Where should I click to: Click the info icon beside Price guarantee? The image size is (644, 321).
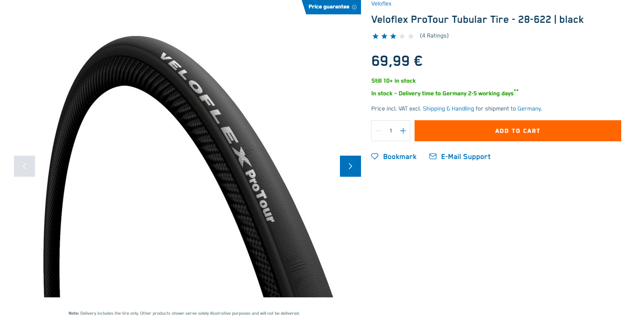354,7
